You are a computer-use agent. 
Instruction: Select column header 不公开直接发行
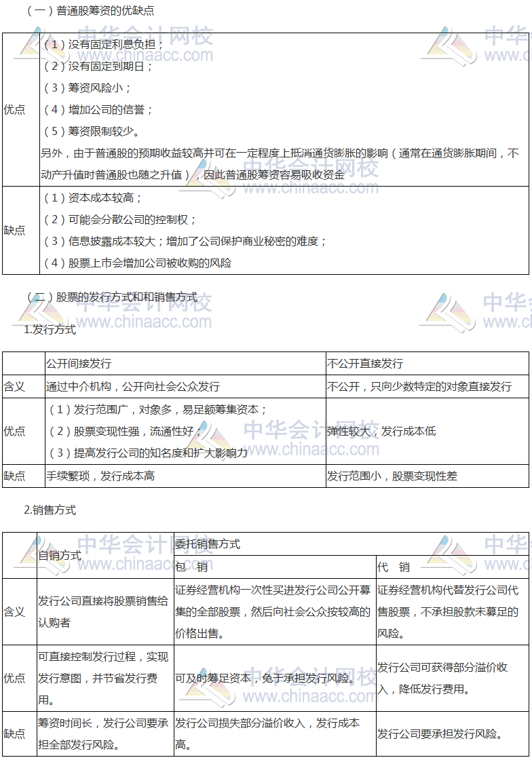[365, 364]
